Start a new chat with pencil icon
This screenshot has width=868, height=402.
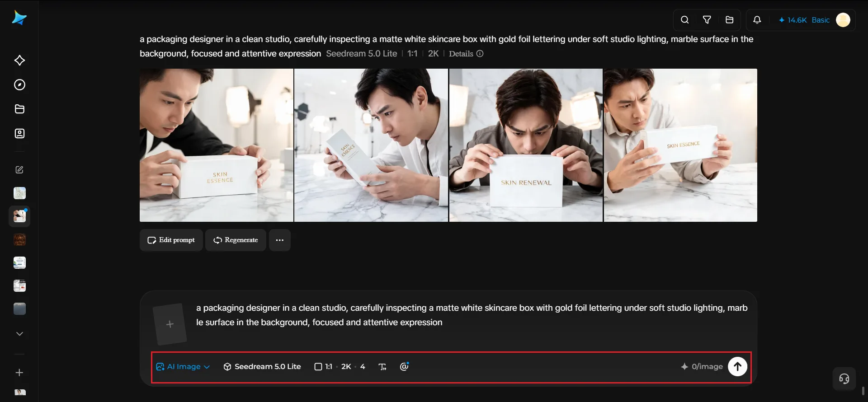[x=19, y=170]
